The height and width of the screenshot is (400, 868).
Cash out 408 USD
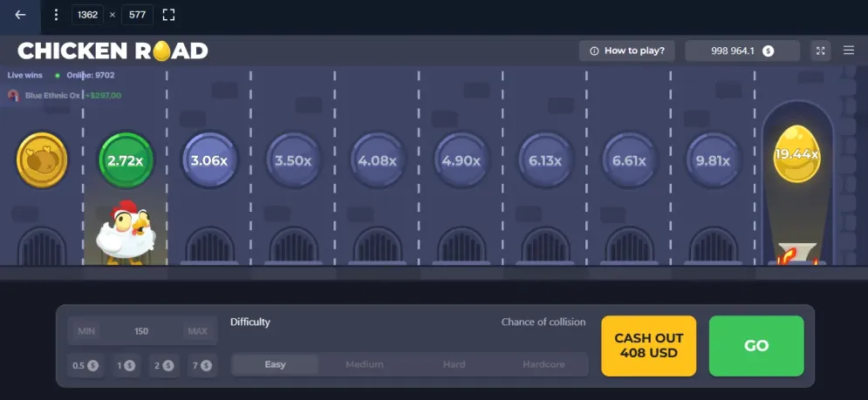(649, 346)
